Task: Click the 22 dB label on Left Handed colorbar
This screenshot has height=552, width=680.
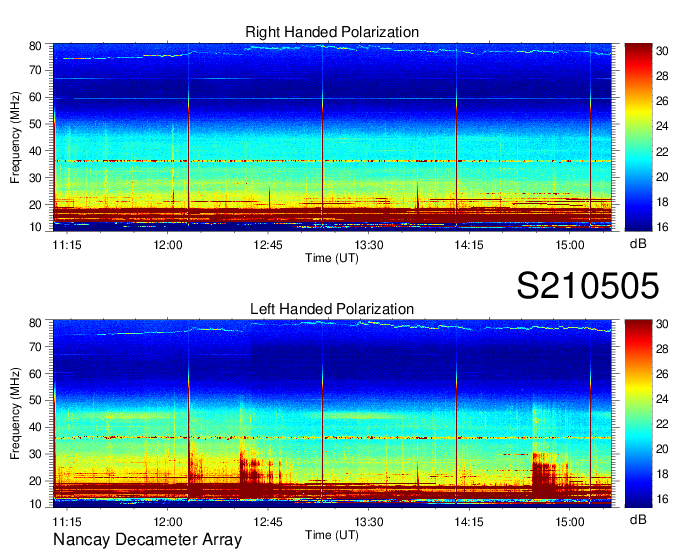Action: click(x=662, y=424)
